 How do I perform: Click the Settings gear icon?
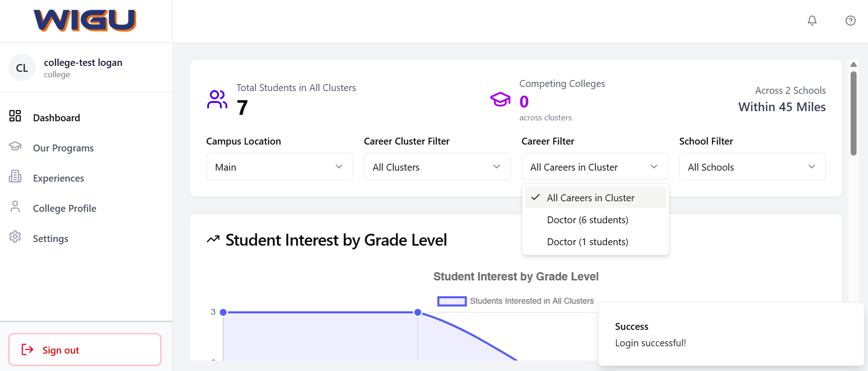[15, 237]
